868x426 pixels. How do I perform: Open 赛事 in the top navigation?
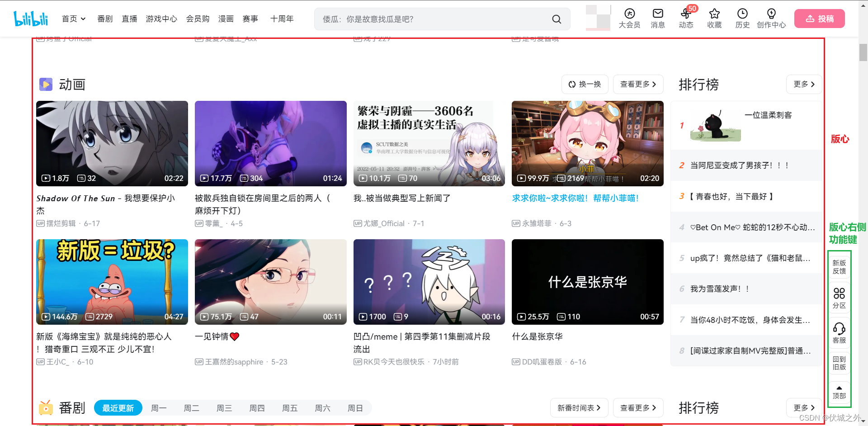(x=250, y=19)
